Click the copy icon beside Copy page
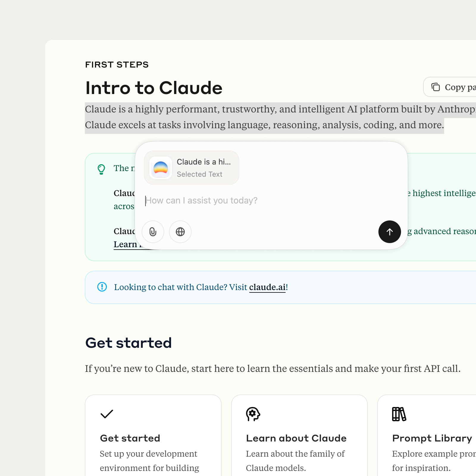This screenshot has height=476, width=476. [436, 87]
